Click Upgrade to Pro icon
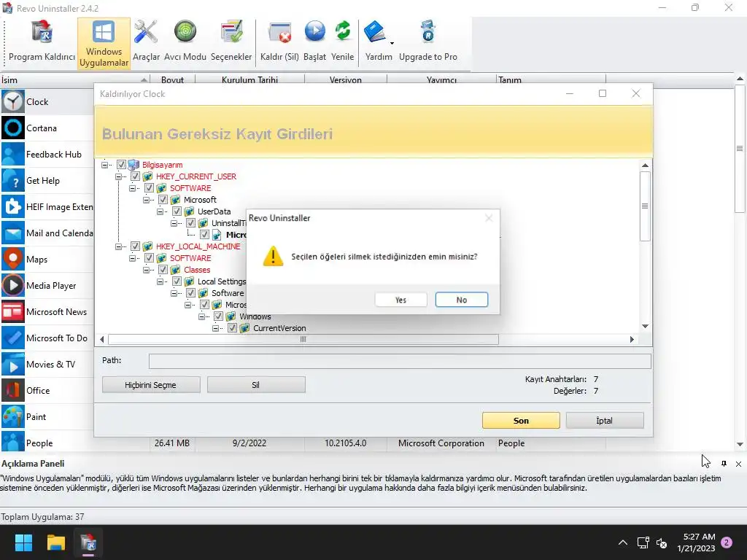Image resolution: width=747 pixels, height=560 pixels. pos(427,32)
